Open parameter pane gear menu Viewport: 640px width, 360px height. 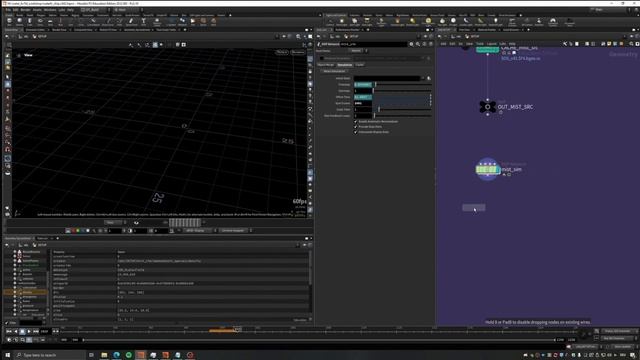(x=411, y=44)
